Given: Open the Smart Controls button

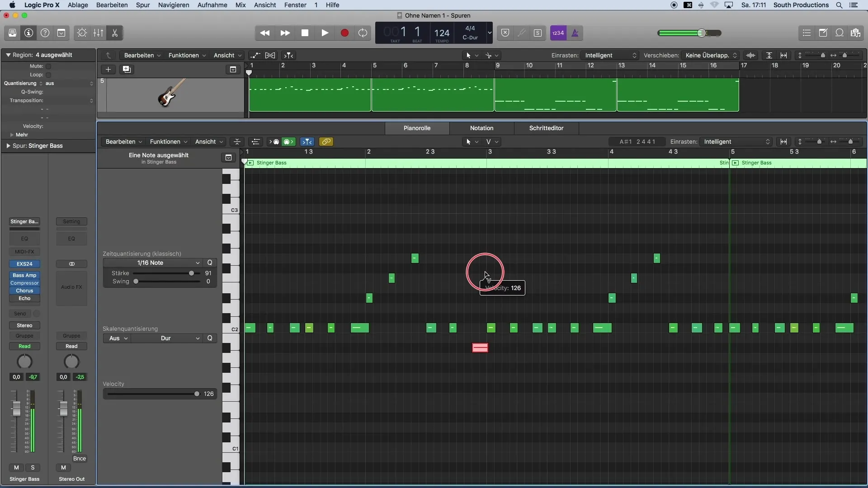Looking at the screenshot, I should (x=82, y=33).
